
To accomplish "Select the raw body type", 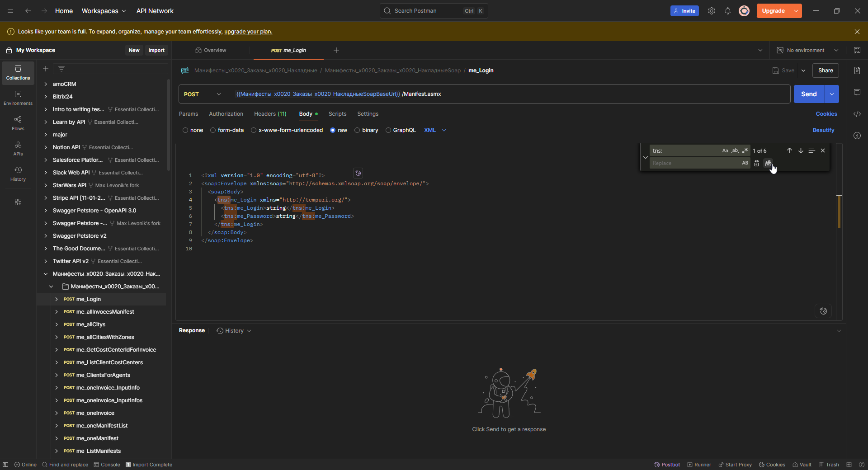I will tap(339, 130).
